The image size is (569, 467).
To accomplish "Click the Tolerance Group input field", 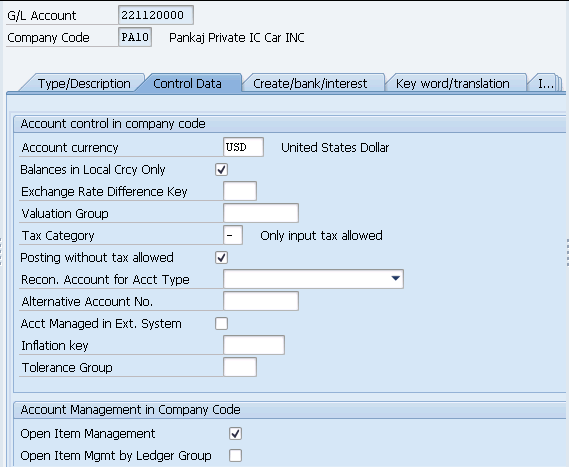I will click(x=240, y=367).
